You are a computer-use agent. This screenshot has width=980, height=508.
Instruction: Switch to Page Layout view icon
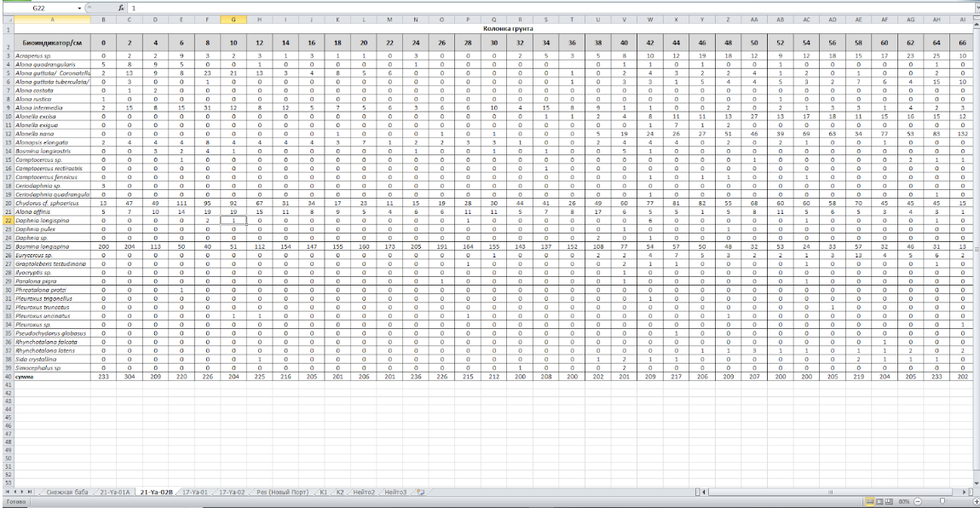[879, 502]
